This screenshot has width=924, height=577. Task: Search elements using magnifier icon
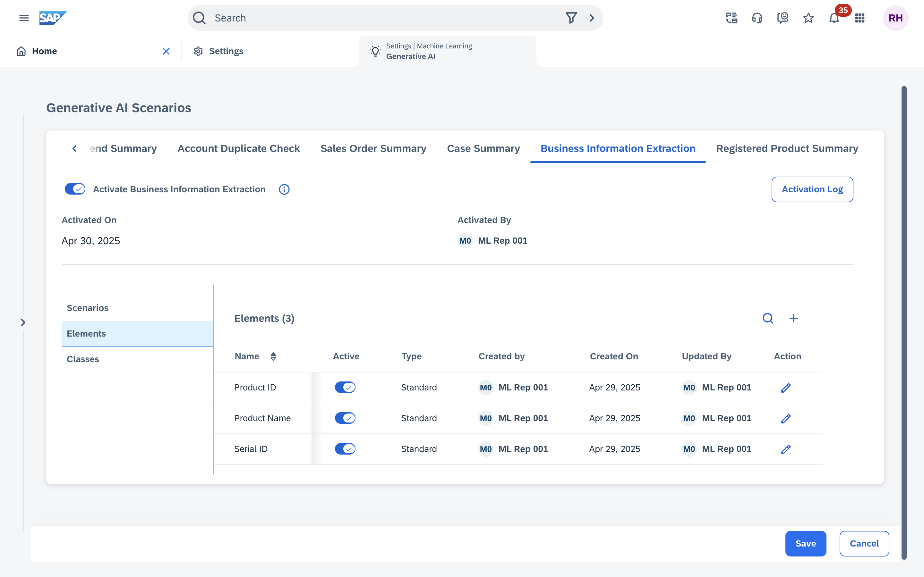(x=768, y=318)
